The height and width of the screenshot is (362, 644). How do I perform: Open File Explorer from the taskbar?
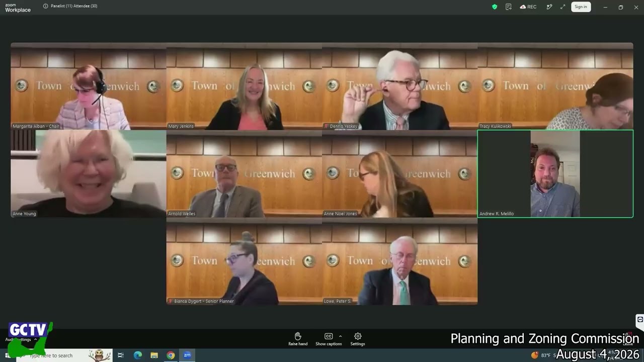[154, 355]
